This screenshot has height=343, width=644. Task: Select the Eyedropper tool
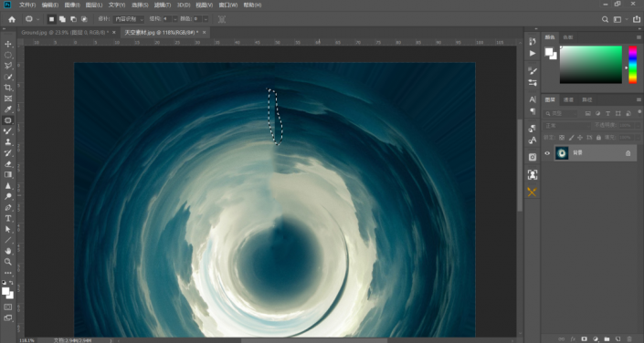[8, 109]
